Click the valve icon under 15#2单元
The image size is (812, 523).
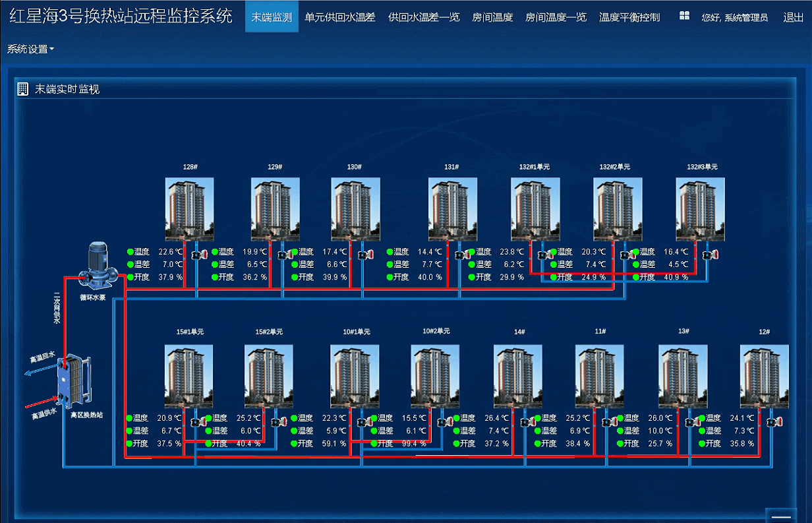pyautogui.click(x=278, y=421)
